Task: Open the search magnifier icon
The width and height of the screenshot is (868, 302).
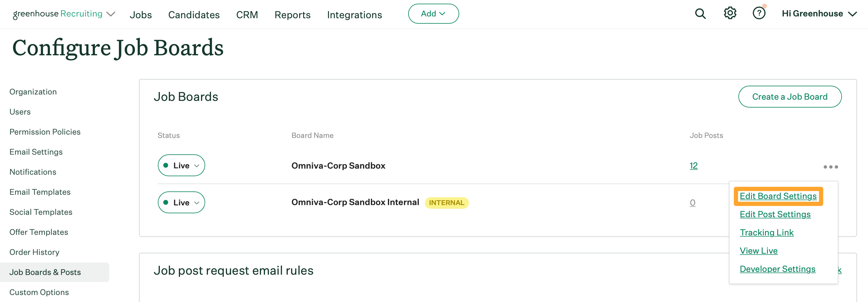Action: pos(700,14)
